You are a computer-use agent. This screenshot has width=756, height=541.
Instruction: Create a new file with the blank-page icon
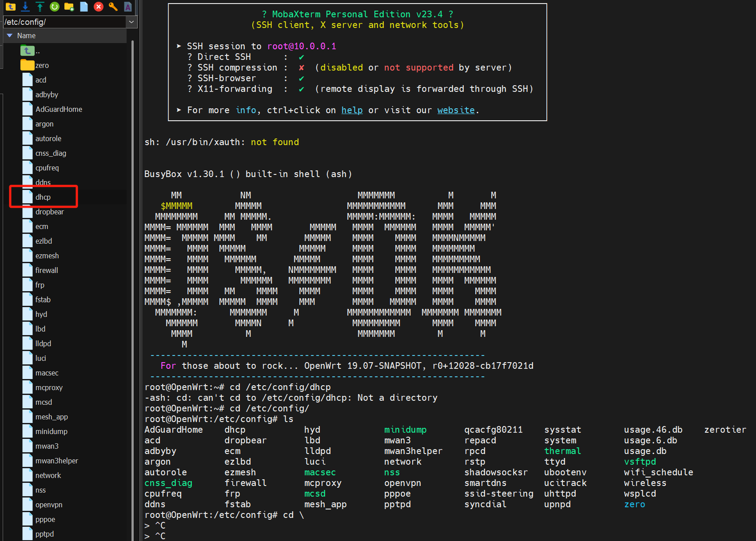(x=84, y=7)
